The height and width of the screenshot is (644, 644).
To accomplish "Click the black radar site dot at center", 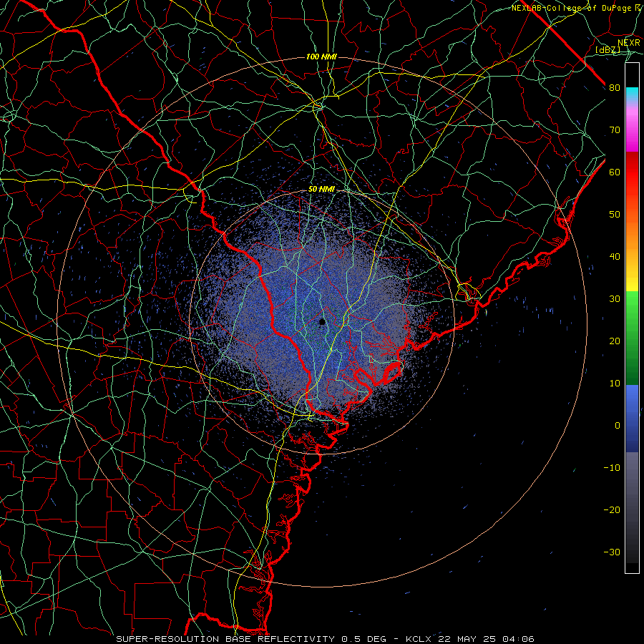I will point(322,322).
